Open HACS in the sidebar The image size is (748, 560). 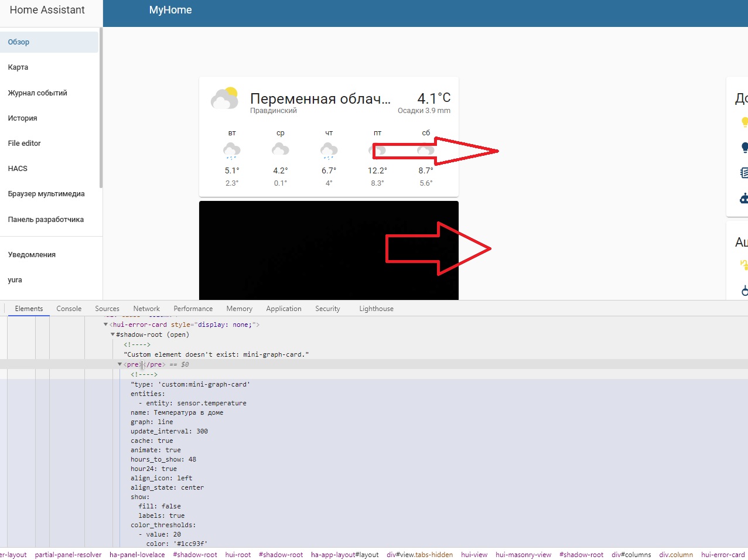(x=49, y=169)
